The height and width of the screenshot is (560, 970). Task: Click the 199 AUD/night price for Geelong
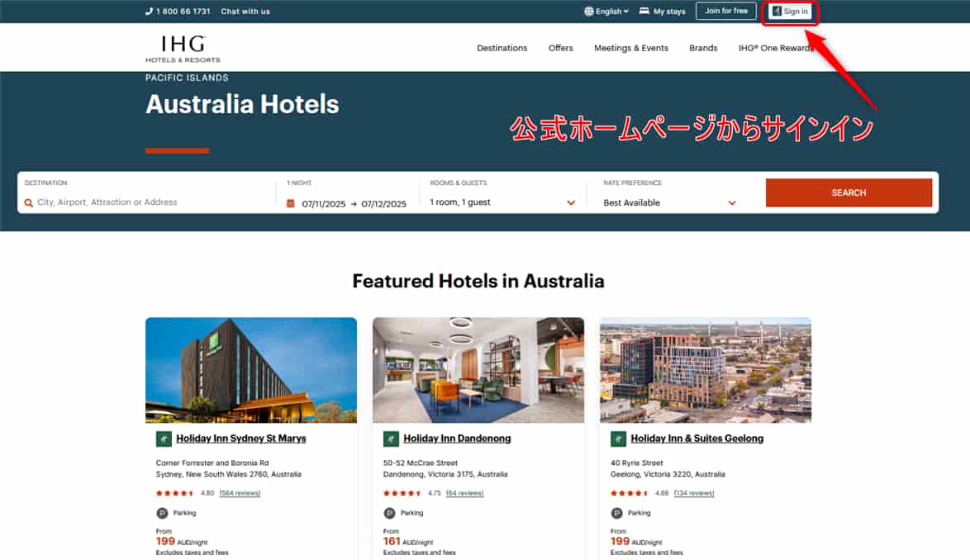click(636, 542)
